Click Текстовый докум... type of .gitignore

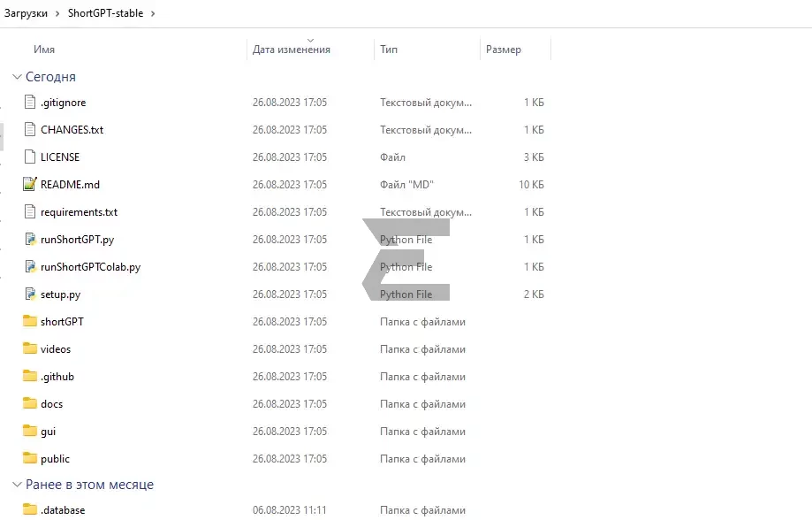426,103
